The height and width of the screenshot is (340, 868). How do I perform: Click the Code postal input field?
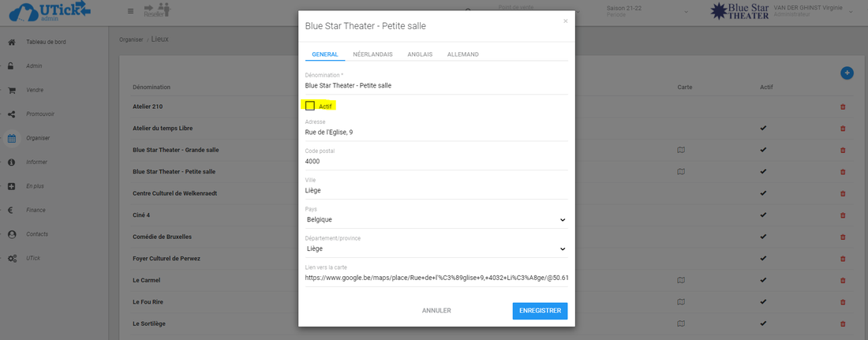click(x=436, y=161)
